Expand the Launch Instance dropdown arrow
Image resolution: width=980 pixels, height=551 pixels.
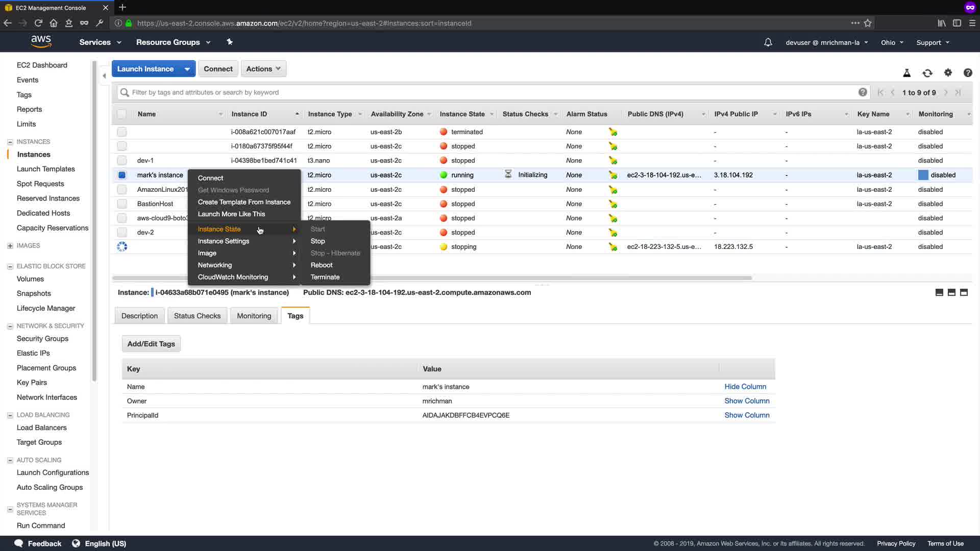point(187,69)
